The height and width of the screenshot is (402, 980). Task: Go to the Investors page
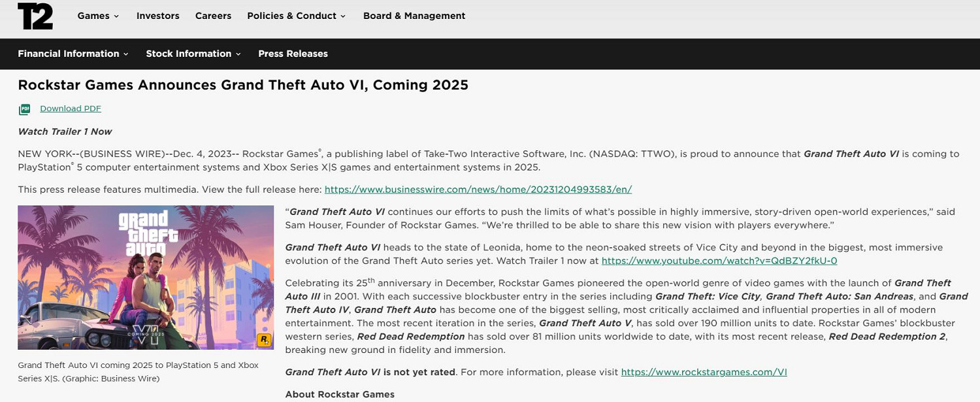[x=157, y=16]
